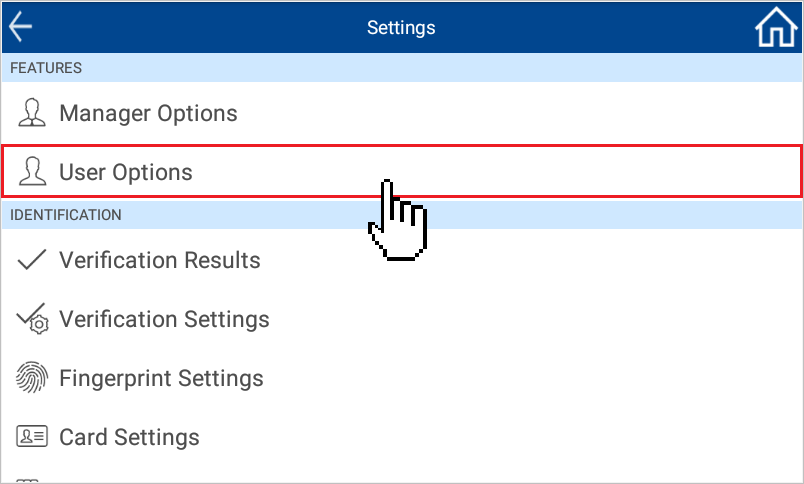Select the User Options entry
This screenshot has height=484, width=804.
(x=402, y=171)
